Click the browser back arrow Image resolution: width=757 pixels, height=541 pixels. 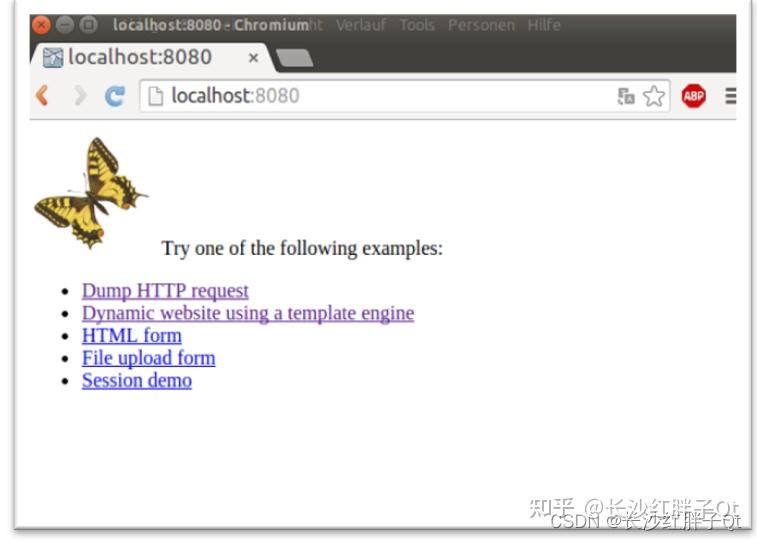(42, 96)
